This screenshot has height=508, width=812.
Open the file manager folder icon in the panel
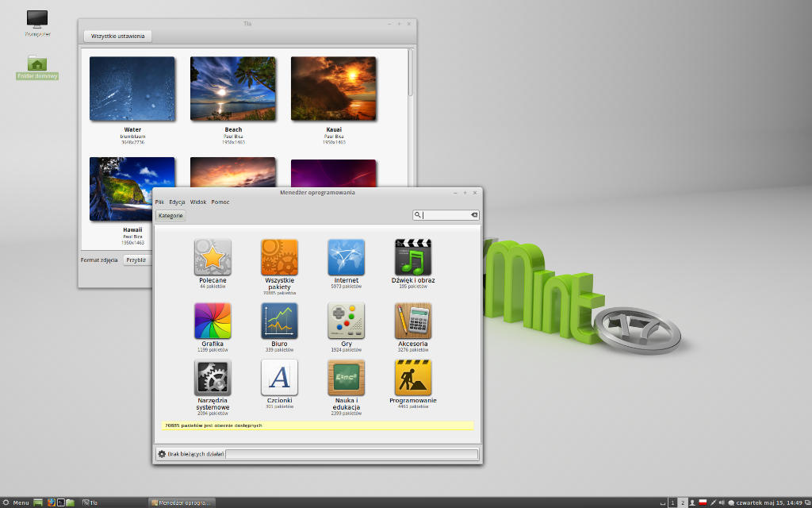(x=70, y=502)
